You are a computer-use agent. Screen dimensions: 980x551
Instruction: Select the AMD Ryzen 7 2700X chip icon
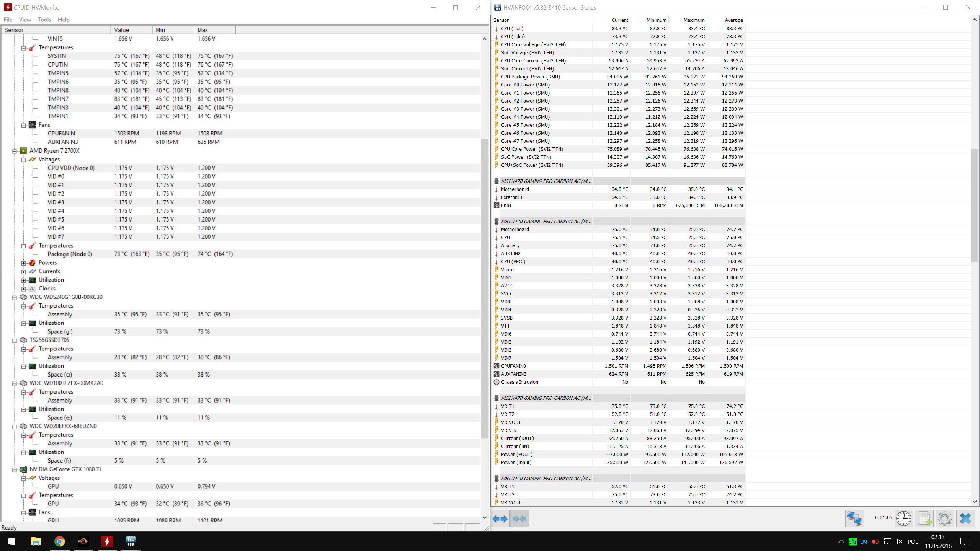tap(23, 151)
